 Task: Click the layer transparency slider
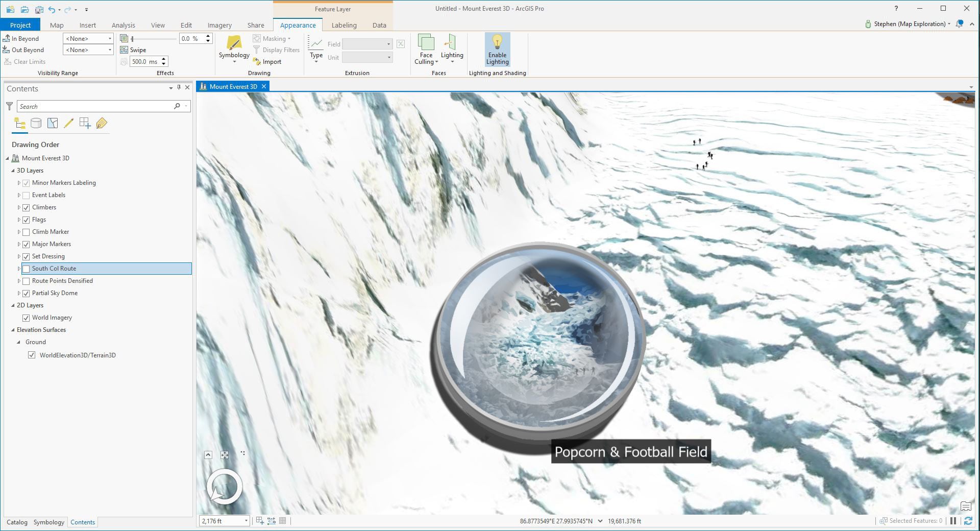click(154, 38)
